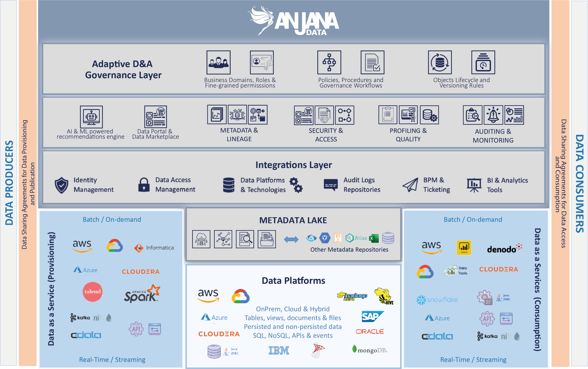This screenshot has width=588, height=369.
Task: Click the Data Access Management padlock icon
Action: pos(144,185)
